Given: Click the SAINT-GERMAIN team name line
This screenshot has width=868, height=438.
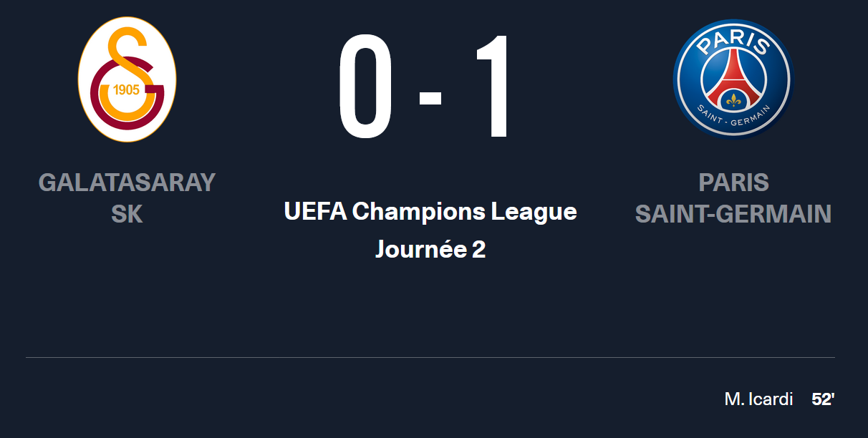Looking at the screenshot, I should 733,214.
